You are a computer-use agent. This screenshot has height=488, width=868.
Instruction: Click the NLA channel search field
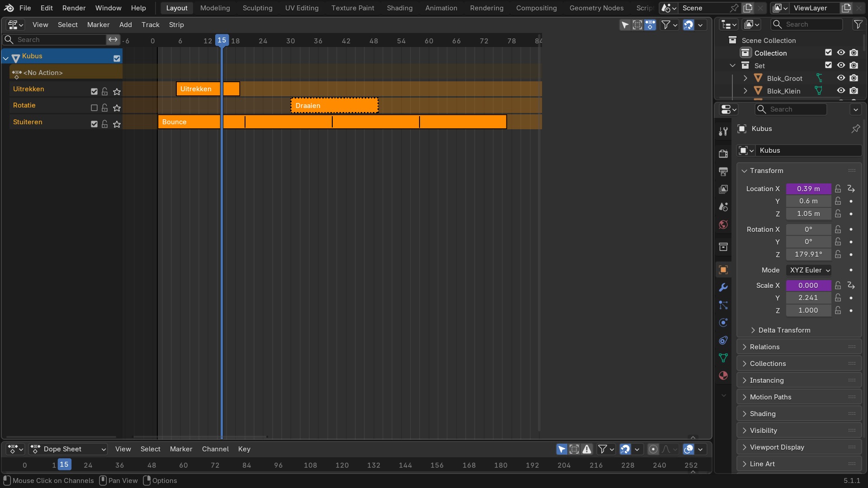click(x=55, y=40)
